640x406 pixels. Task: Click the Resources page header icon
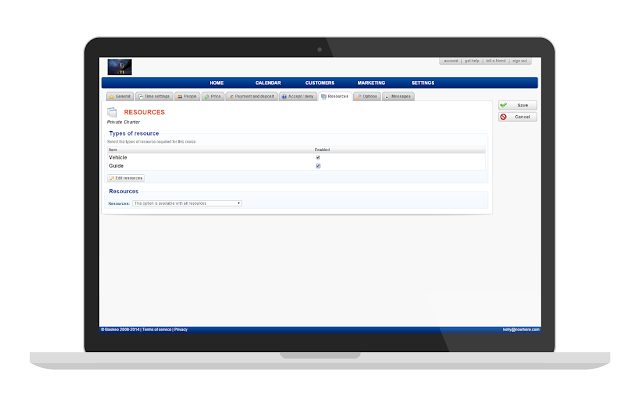click(113, 112)
